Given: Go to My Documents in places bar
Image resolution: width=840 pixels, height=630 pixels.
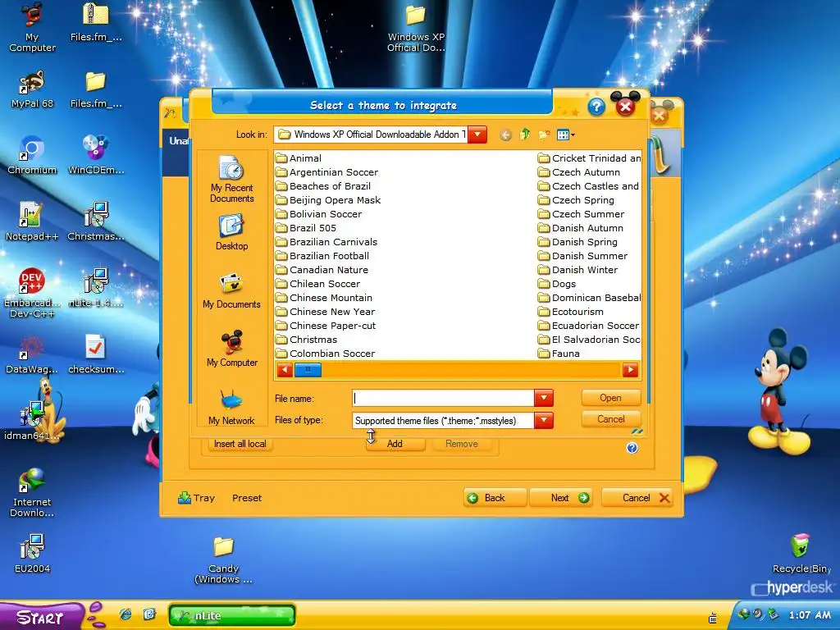Looking at the screenshot, I should click(x=231, y=291).
